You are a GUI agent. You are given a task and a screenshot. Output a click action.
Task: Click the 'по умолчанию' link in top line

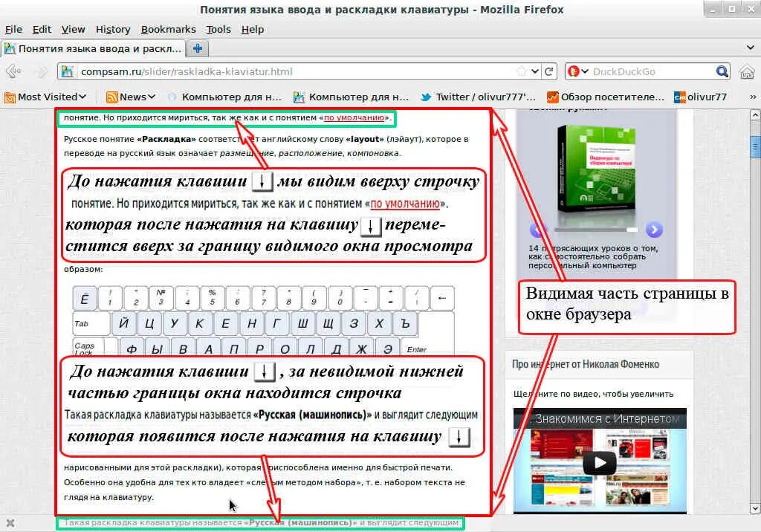[x=354, y=117]
